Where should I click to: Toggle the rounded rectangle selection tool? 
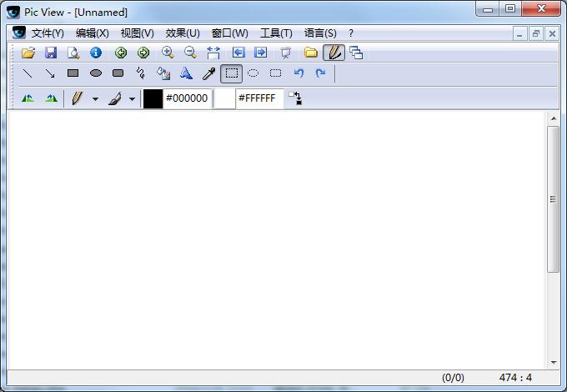coord(275,73)
